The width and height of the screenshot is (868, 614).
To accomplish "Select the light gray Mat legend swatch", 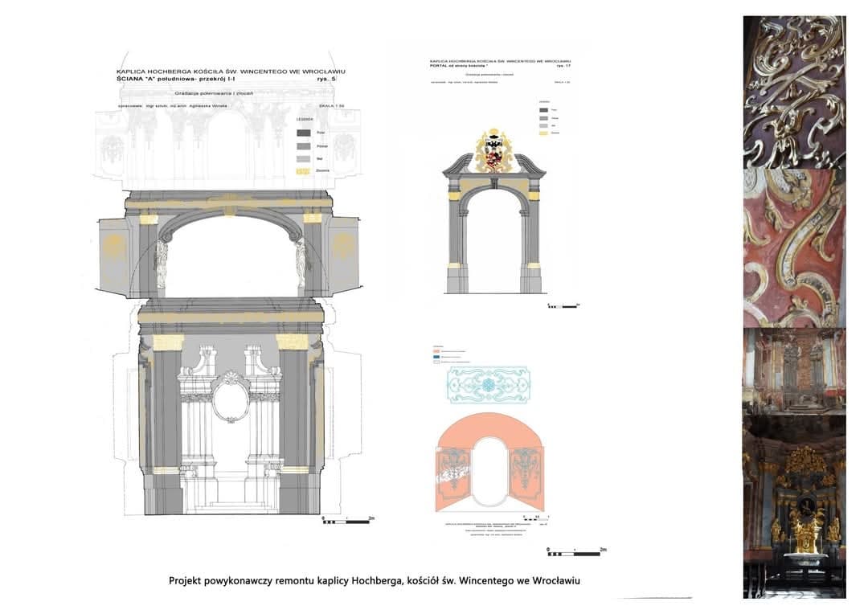I will (x=303, y=159).
